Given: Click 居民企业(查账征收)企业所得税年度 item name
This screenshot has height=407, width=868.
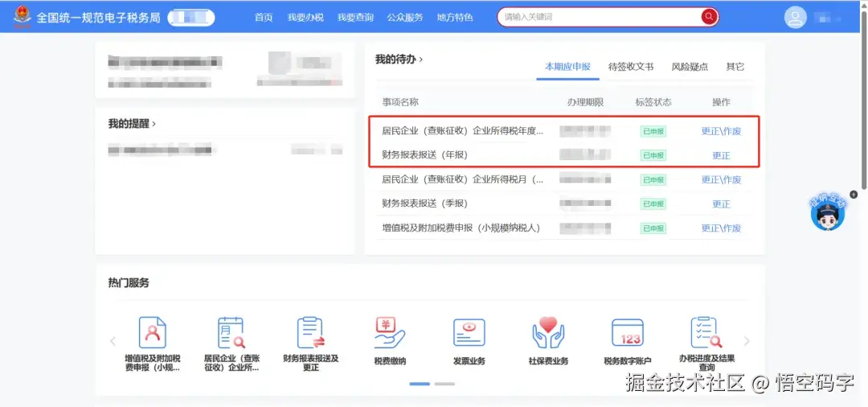Looking at the screenshot, I should coord(463,131).
